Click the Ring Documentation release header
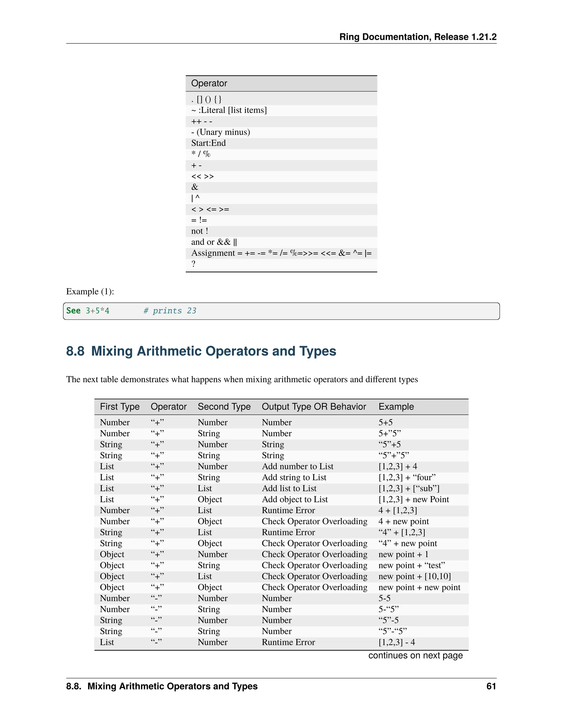 pos(418,37)
